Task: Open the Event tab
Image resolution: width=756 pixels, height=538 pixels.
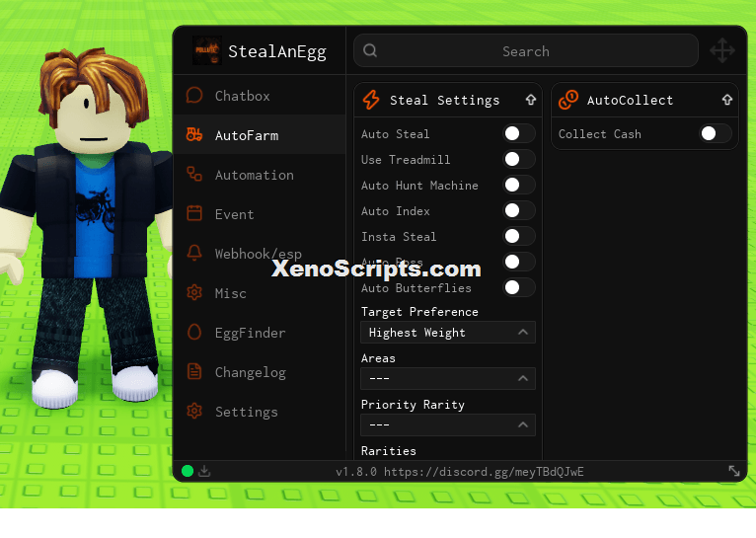Action: click(260, 214)
